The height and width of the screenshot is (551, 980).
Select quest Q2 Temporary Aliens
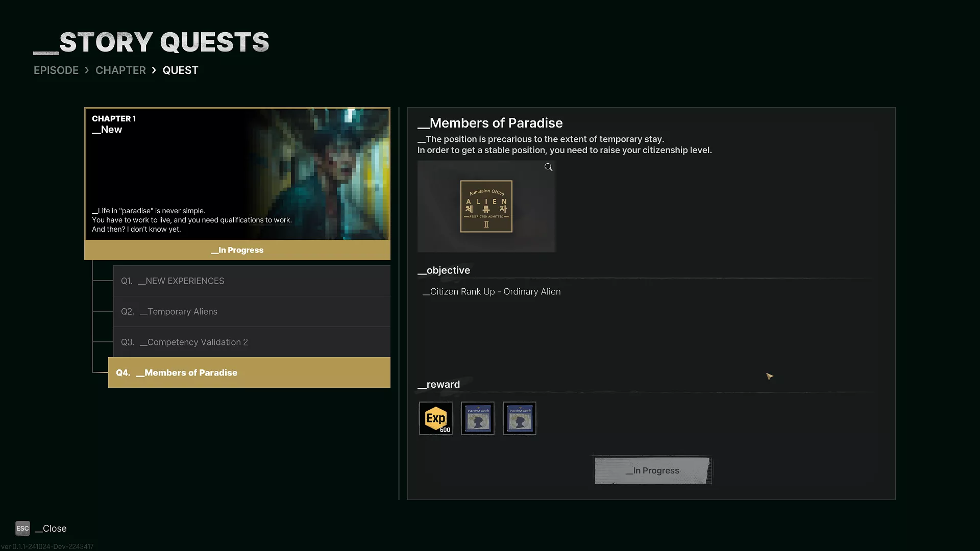tap(252, 312)
